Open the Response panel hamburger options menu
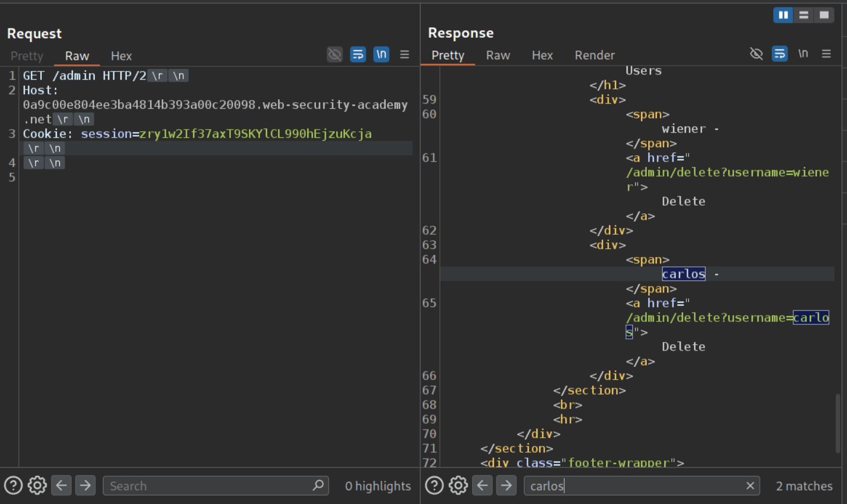847x504 pixels. [826, 54]
